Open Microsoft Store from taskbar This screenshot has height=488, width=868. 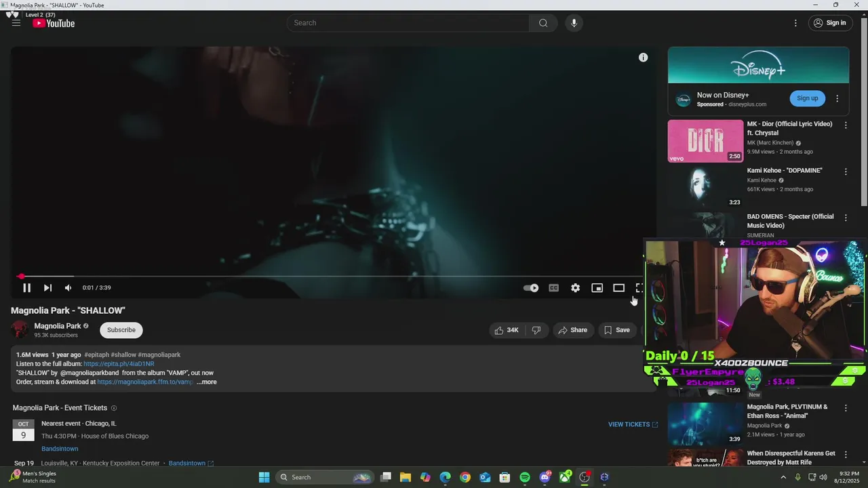click(x=505, y=477)
